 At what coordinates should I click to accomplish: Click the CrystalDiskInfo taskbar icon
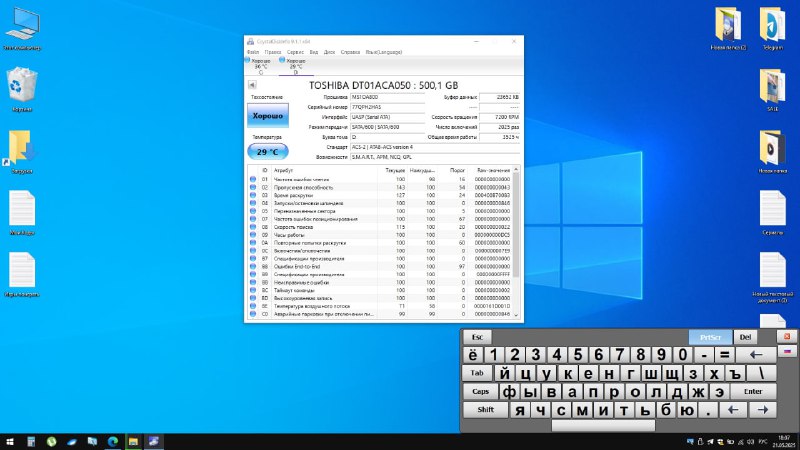click(154, 441)
